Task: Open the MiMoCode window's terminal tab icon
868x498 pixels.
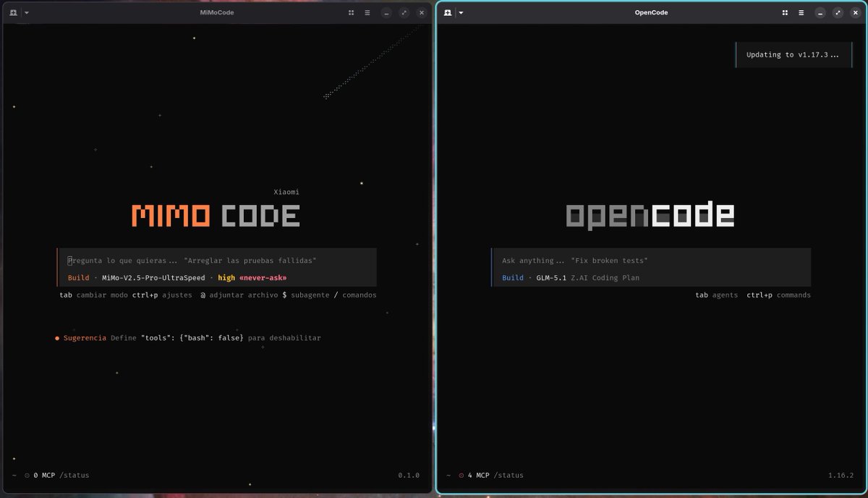Action: (14, 12)
